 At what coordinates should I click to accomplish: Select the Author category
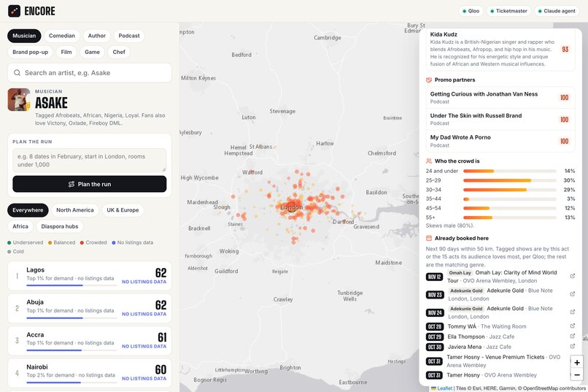point(97,36)
